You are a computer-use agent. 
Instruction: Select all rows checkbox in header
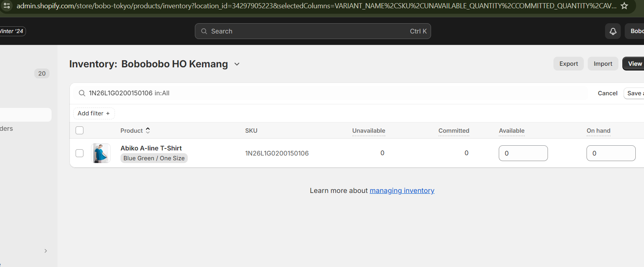[x=80, y=130]
